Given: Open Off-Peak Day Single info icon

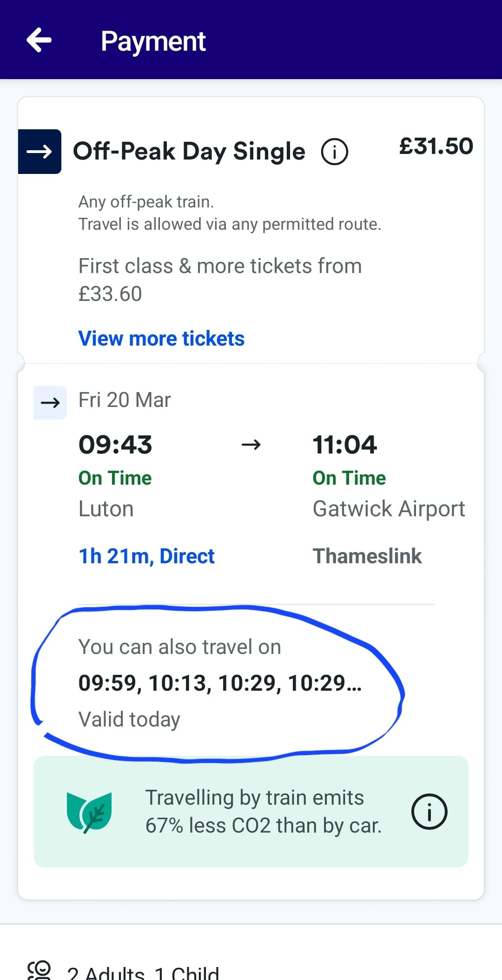Looking at the screenshot, I should [334, 152].
